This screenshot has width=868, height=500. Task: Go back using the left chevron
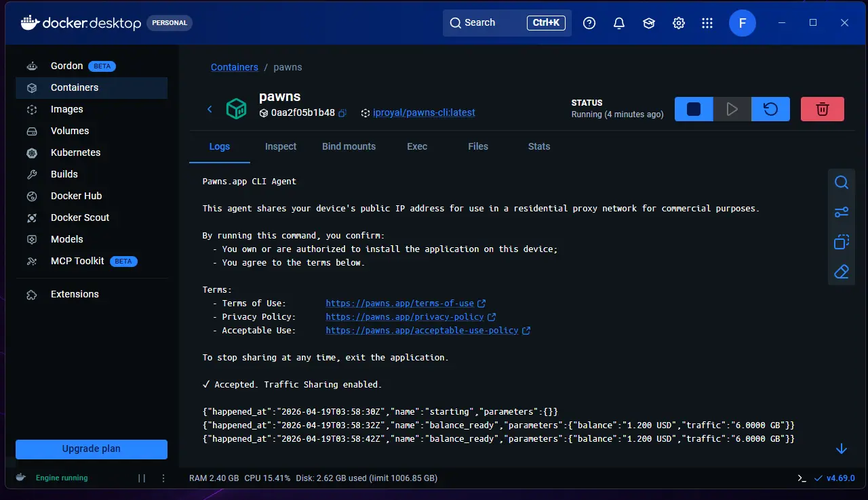click(210, 109)
